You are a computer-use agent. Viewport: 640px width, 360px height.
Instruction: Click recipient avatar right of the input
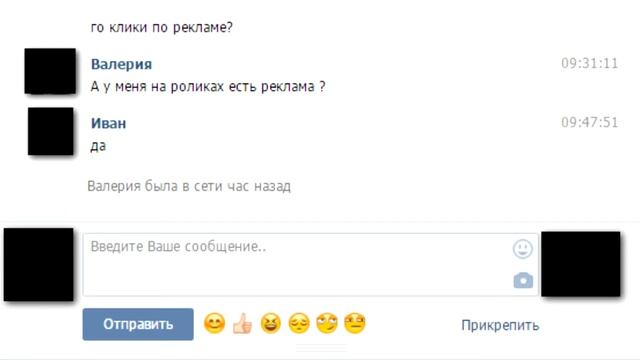click(581, 264)
